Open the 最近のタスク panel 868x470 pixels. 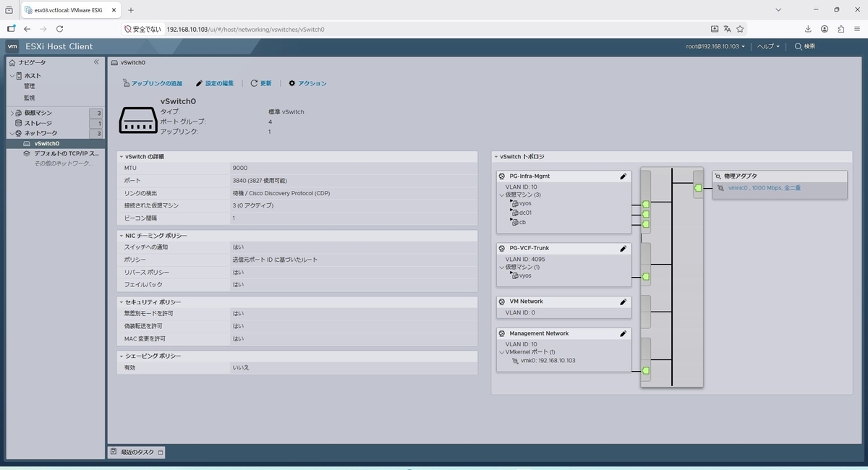pyautogui.click(x=137, y=452)
